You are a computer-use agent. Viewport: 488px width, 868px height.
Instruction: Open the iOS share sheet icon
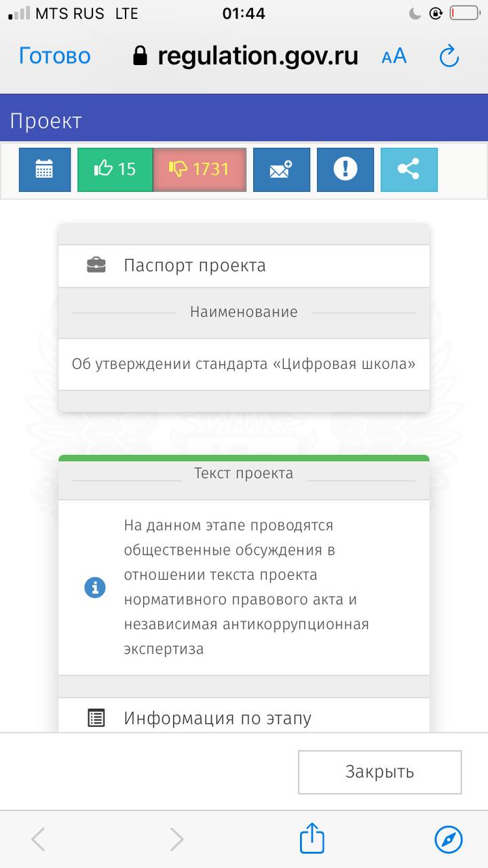312,838
